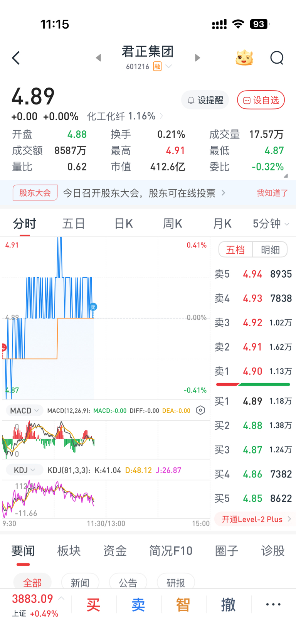The image size is (296, 644).
Task: Switch to the 诊股 tab
Action: click(x=273, y=551)
